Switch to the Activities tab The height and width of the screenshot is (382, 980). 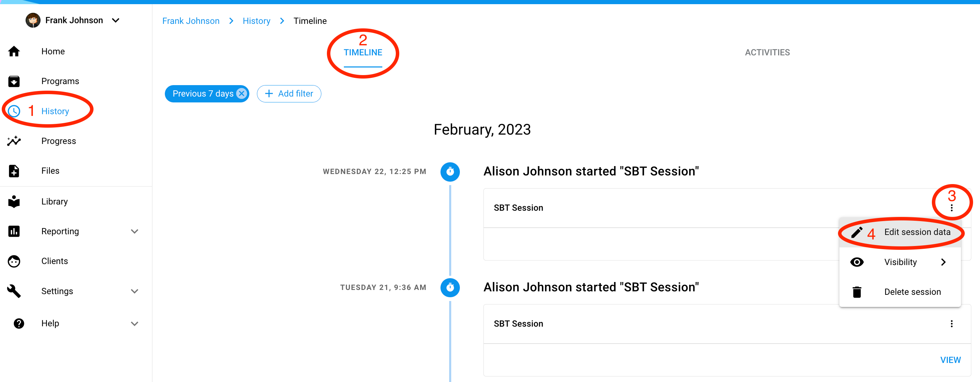point(767,53)
